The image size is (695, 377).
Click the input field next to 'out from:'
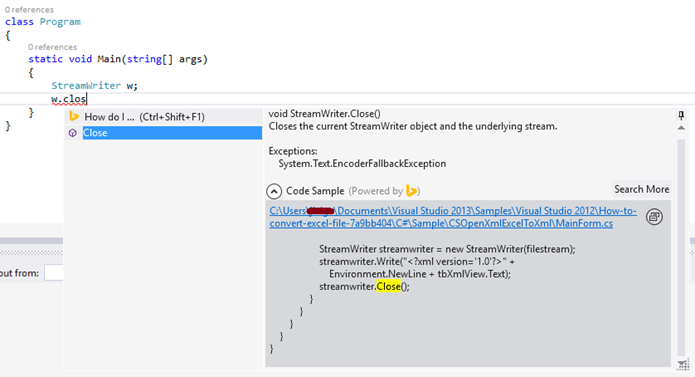point(54,272)
